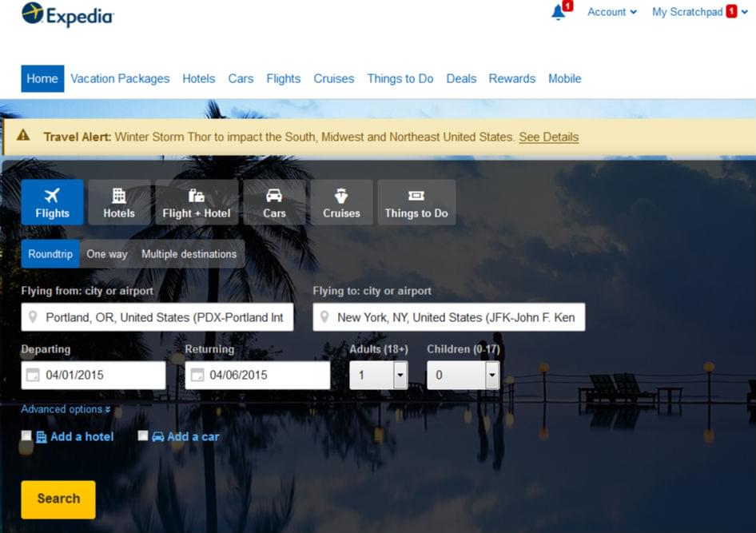Open Things to Do in top nav bar
Screen dimensions: 756x533
400,78
